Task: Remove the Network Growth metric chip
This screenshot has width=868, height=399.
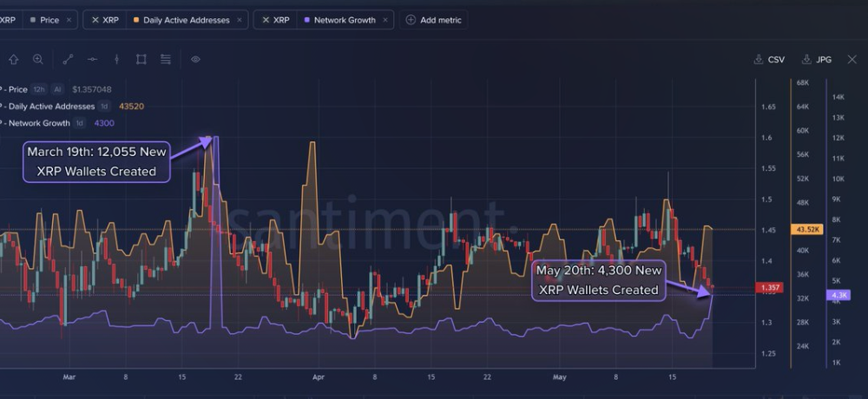Action: click(385, 20)
